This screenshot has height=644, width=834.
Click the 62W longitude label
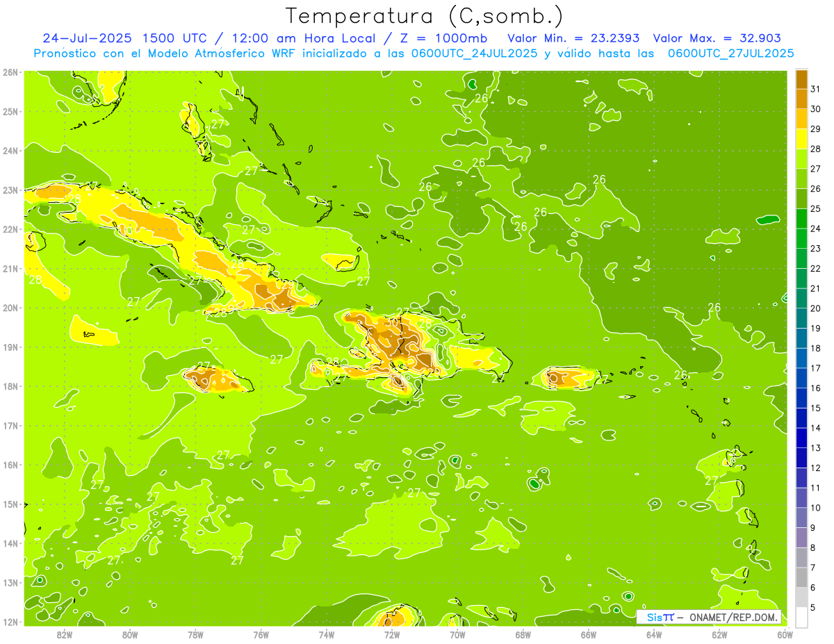(x=720, y=634)
